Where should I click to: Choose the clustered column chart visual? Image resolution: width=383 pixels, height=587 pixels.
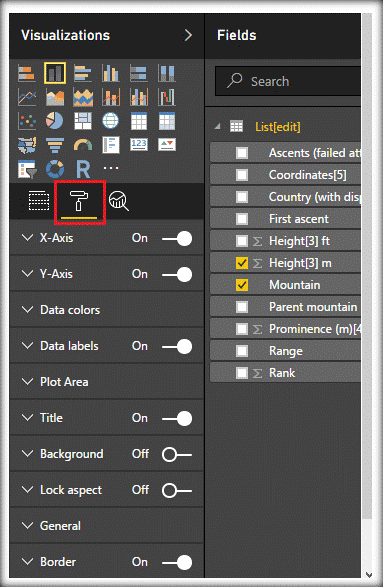click(111, 73)
